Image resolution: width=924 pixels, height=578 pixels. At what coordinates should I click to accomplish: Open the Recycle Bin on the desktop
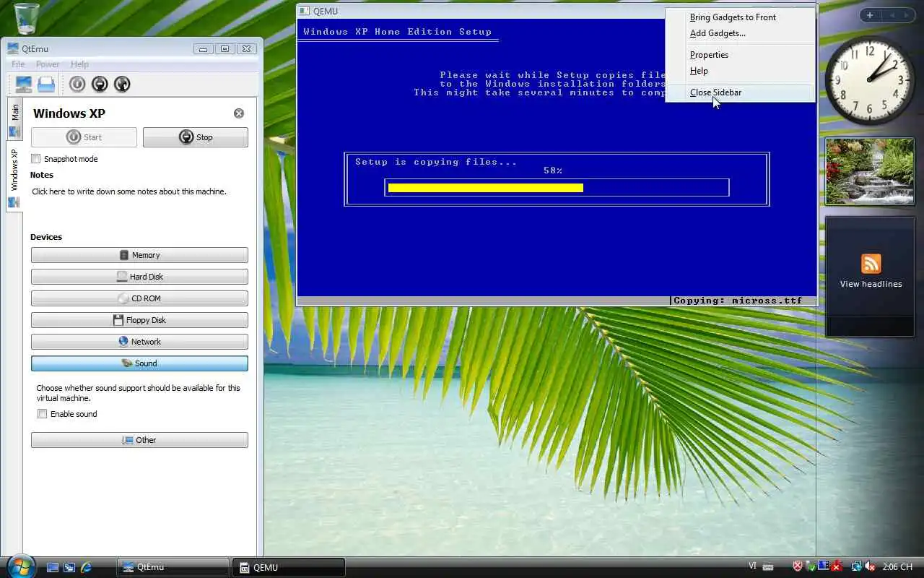pos(27,17)
